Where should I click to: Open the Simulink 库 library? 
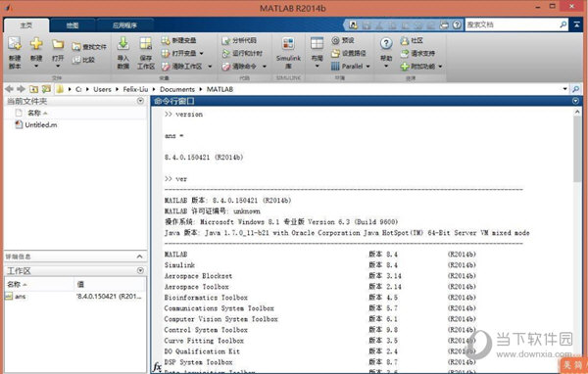pos(288,53)
